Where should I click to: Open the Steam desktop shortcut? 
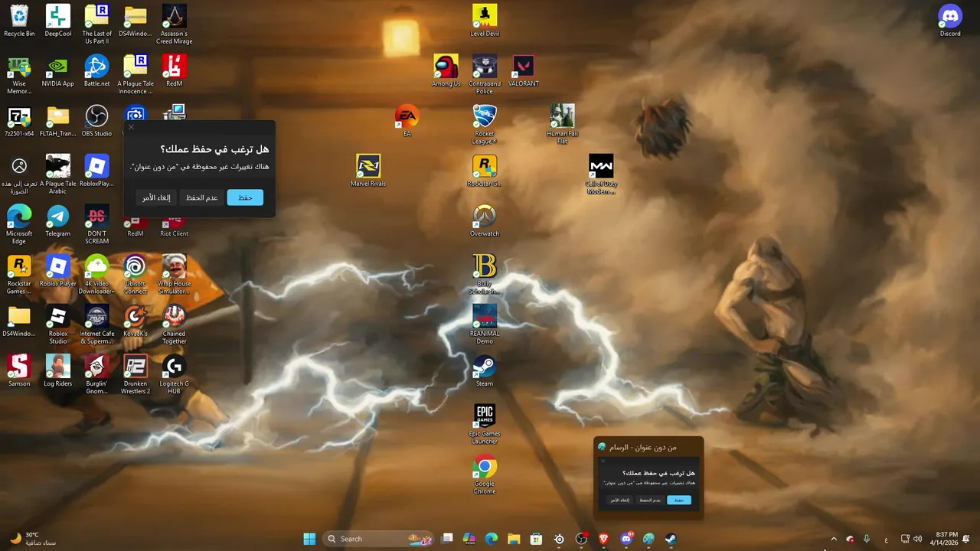click(x=485, y=371)
